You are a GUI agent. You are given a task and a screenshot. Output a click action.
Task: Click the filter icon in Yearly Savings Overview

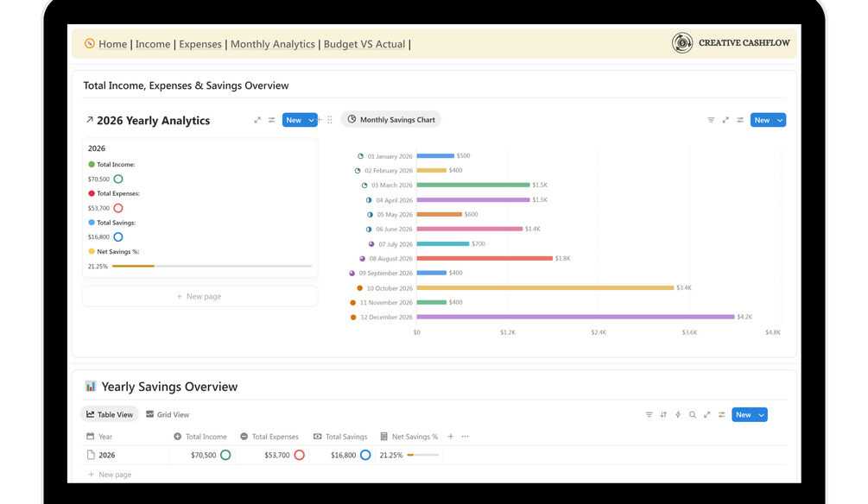click(649, 415)
